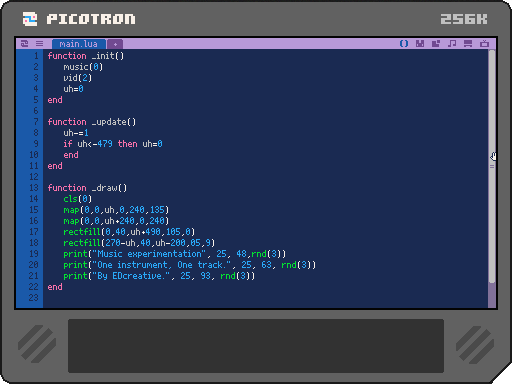Open the sprite editor workspace icon

tap(420, 44)
